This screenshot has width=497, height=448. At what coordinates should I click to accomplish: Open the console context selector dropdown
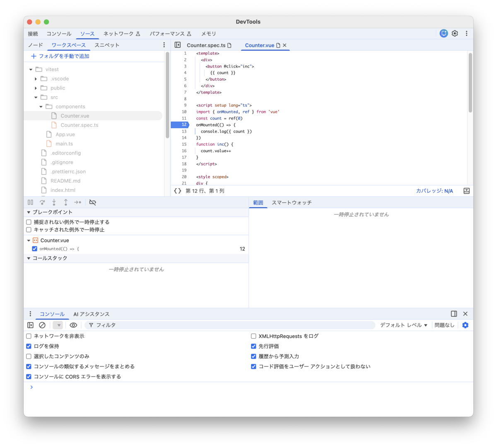tap(58, 325)
